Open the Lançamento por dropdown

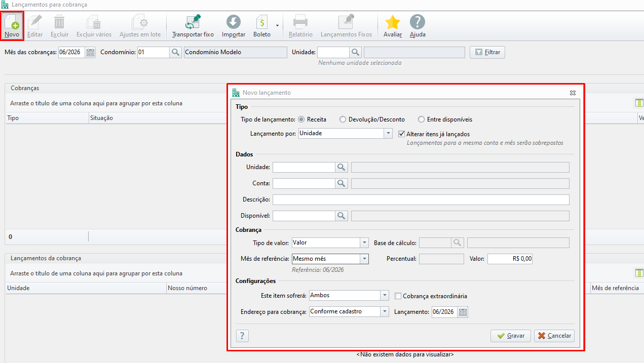388,134
